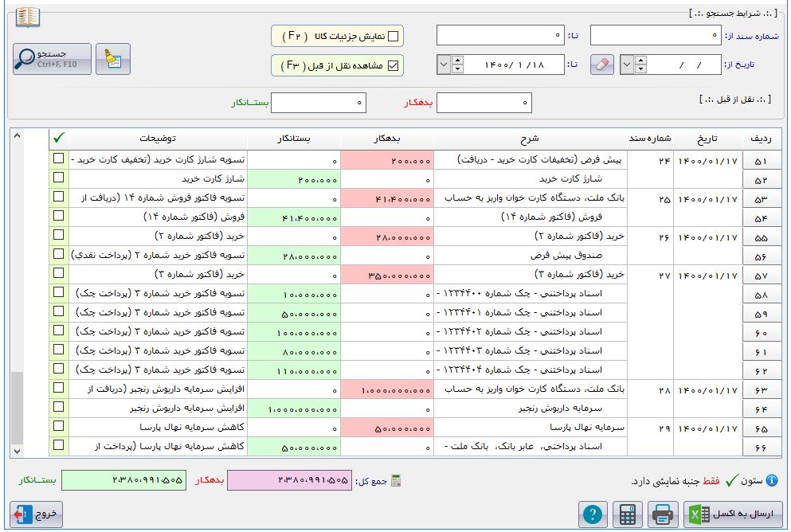The width and height of the screenshot is (791, 532).
Task: Check the box for شارژ کارت خرید row ۵۲
Action: coord(58,178)
